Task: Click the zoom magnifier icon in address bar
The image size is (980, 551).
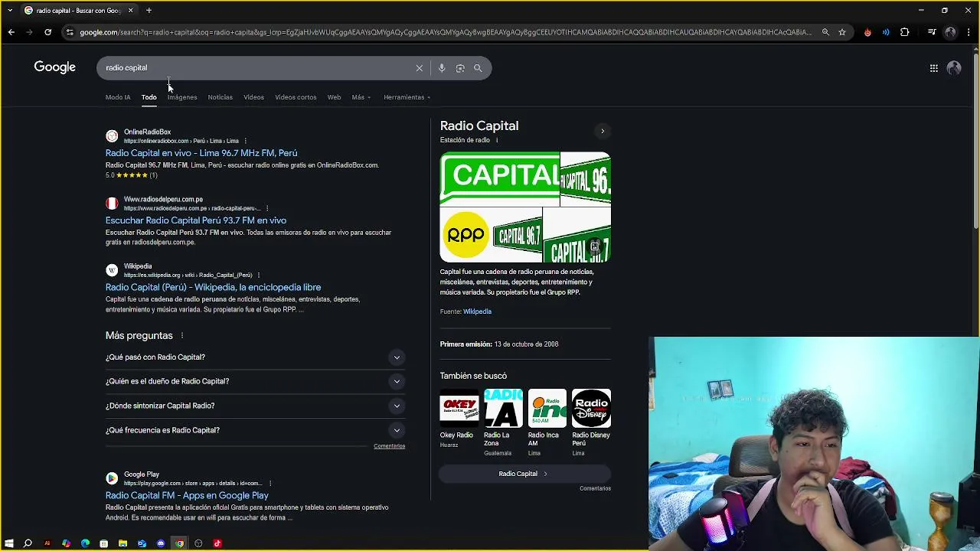Action: point(825,32)
